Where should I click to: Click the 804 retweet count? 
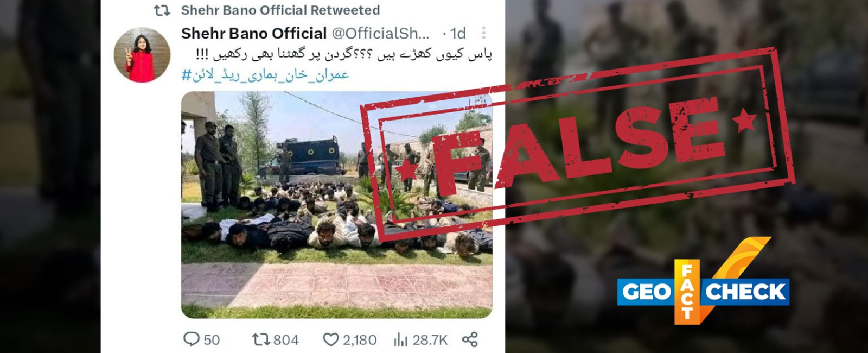(x=286, y=340)
